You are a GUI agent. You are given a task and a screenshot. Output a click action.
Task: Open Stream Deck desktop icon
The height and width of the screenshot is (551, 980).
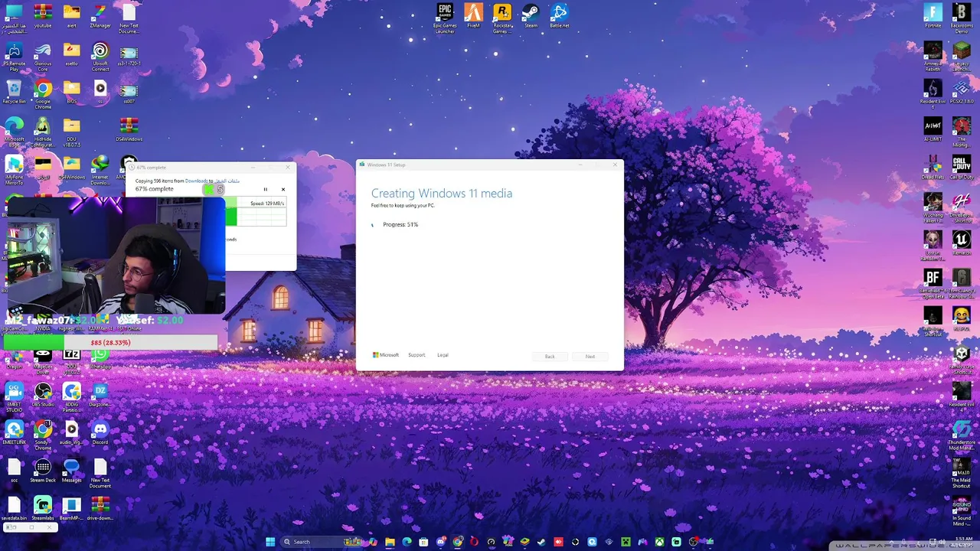[43, 471]
